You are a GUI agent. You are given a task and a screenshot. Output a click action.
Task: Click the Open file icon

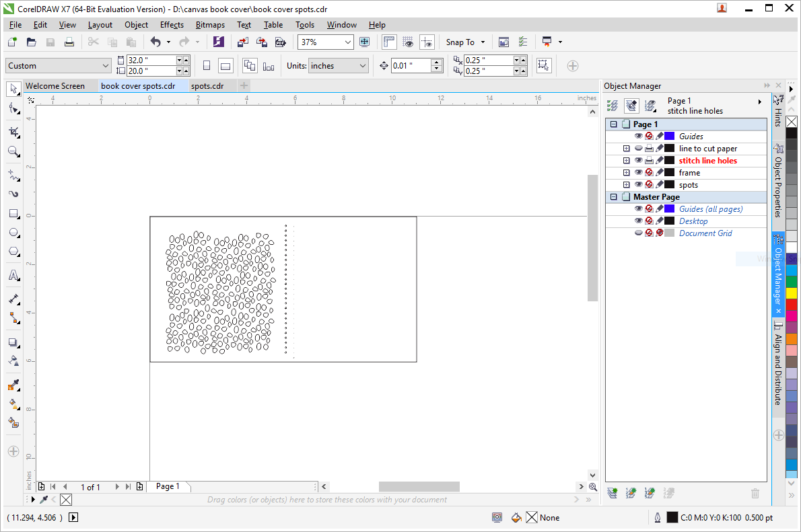click(31, 42)
